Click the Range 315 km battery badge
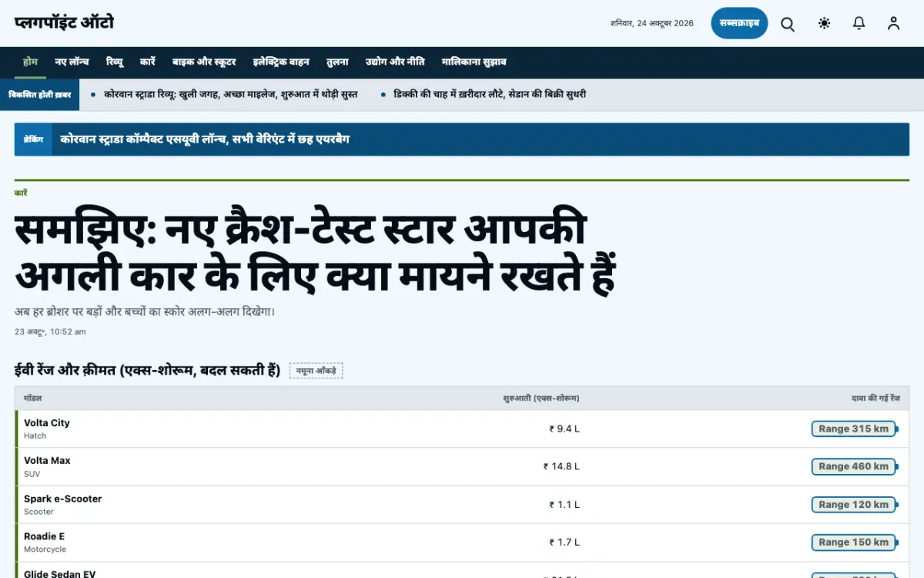The width and height of the screenshot is (924, 578). pos(854,428)
